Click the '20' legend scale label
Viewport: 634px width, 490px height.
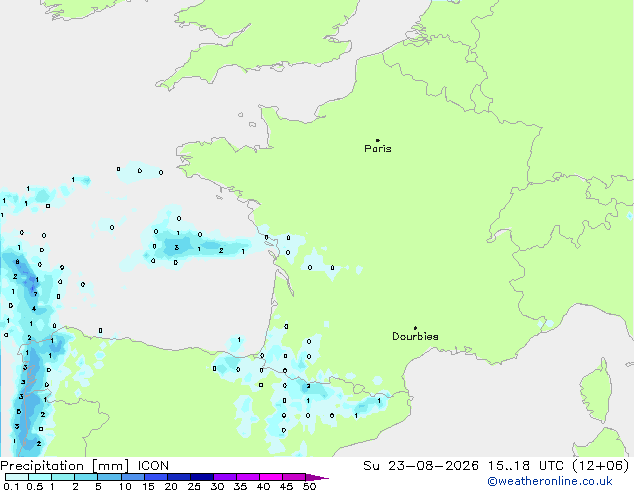(171, 486)
